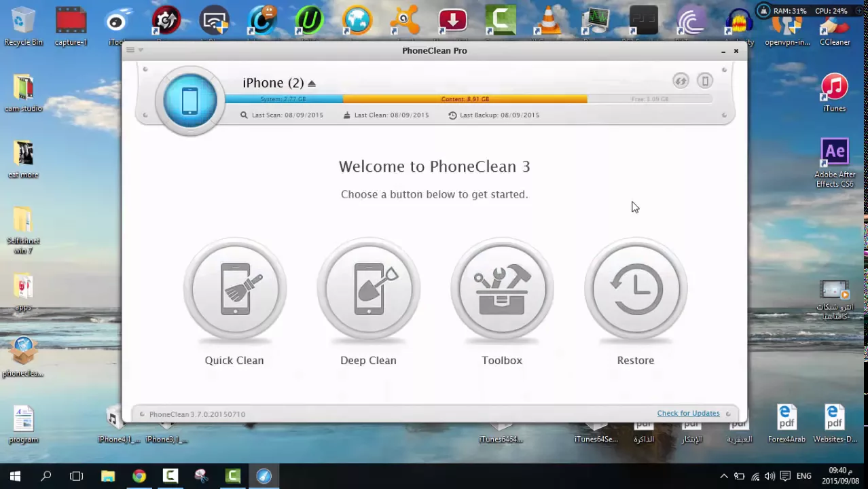Start the Quick Clean feature
Viewport: 868px width, 489px height.
point(235,289)
